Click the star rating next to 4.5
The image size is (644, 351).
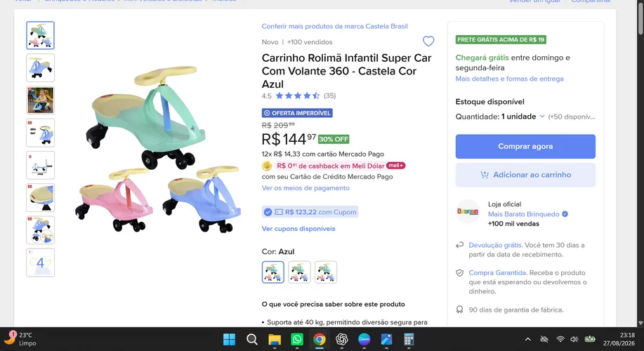(297, 95)
